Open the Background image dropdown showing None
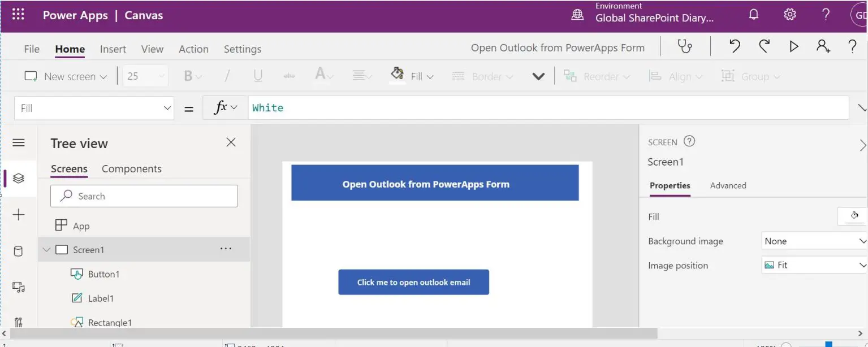868x347 pixels. pyautogui.click(x=813, y=241)
